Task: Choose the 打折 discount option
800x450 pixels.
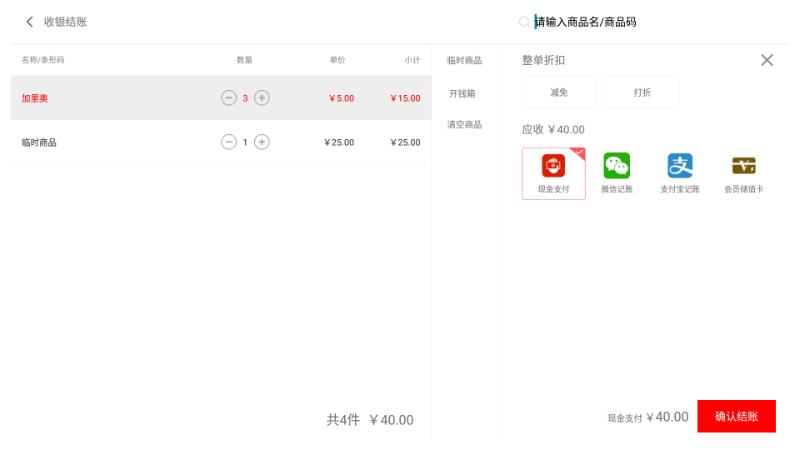Action: click(642, 92)
